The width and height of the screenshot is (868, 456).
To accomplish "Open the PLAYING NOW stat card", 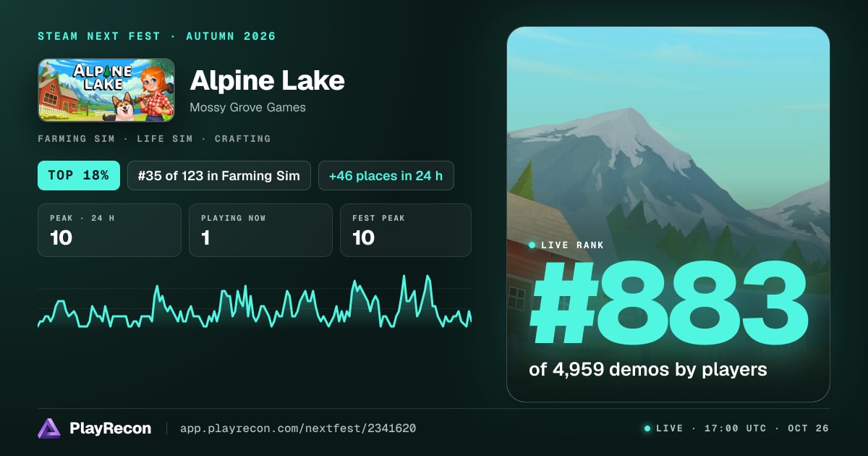I will pos(260,230).
